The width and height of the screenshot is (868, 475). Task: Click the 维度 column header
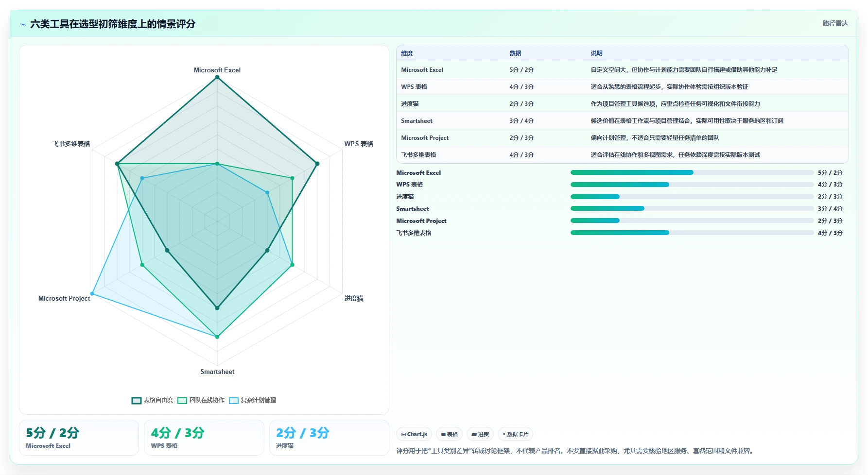(407, 53)
